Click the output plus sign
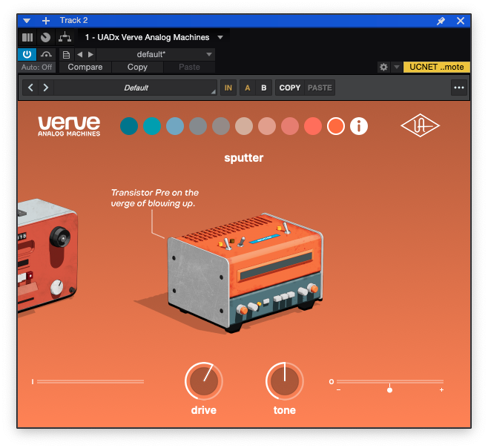Screen dimensions: 488x448 click(x=441, y=390)
